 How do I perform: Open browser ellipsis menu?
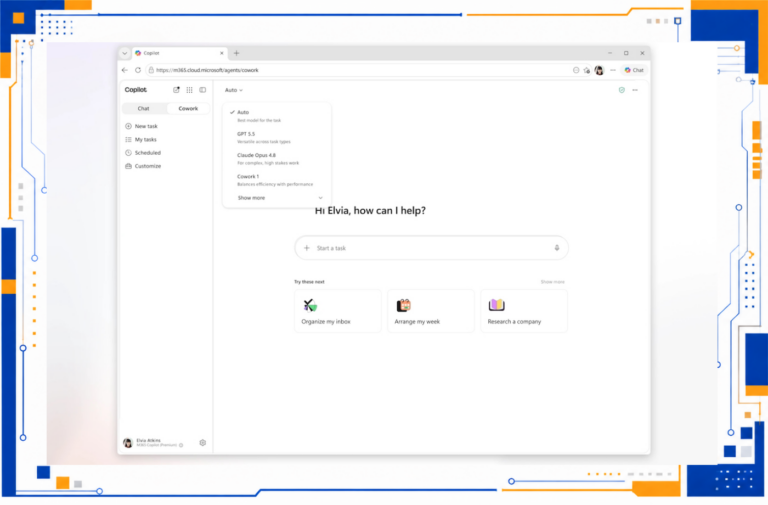[613, 70]
